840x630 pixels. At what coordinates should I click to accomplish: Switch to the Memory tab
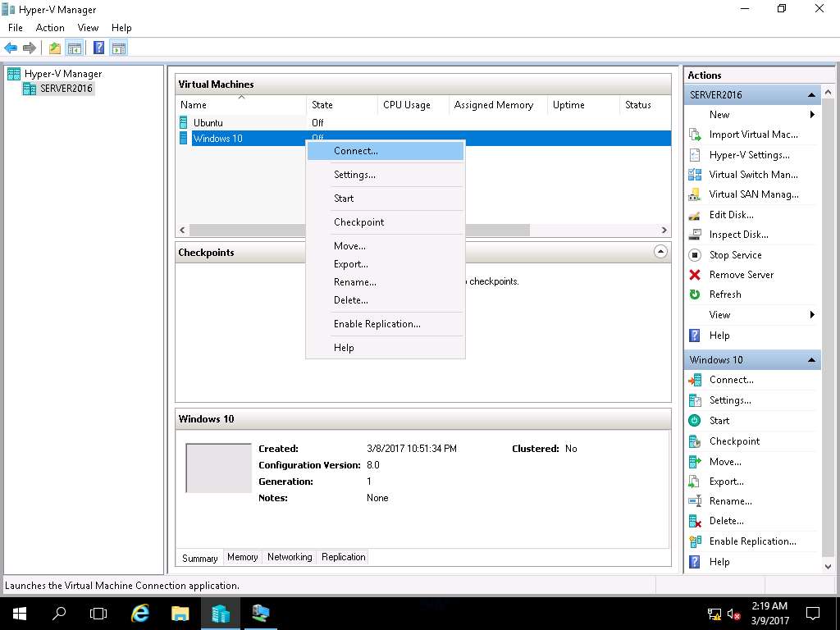[243, 557]
